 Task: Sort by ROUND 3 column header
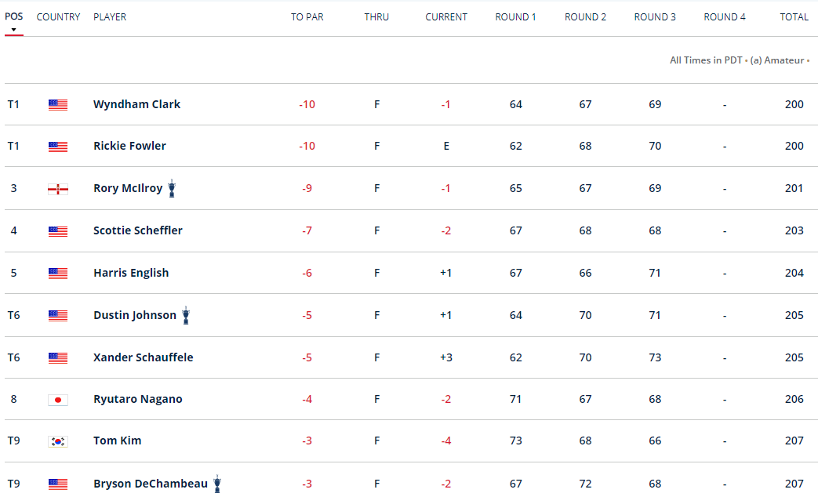(x=655, y=16)
